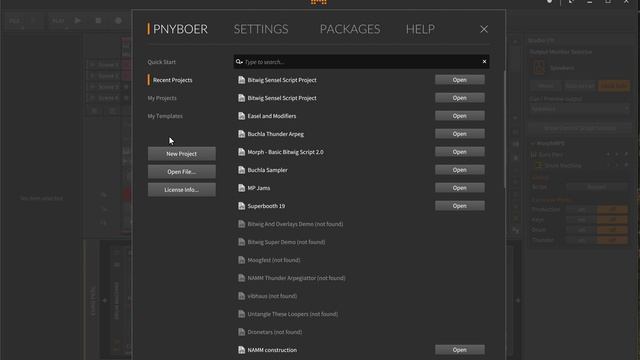Click the NAMM Thunder Arpegiattor file icon
Viewport: 640px width, 360px height.
coord(241,278)
